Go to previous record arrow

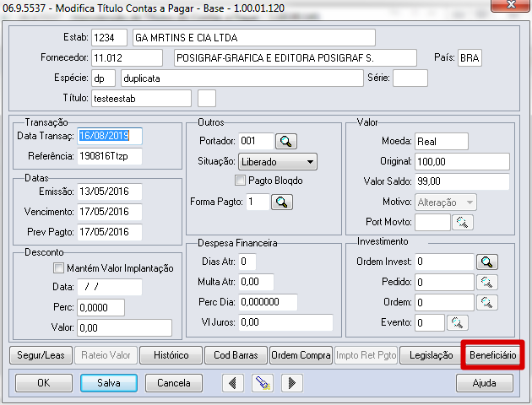(233, 383)
